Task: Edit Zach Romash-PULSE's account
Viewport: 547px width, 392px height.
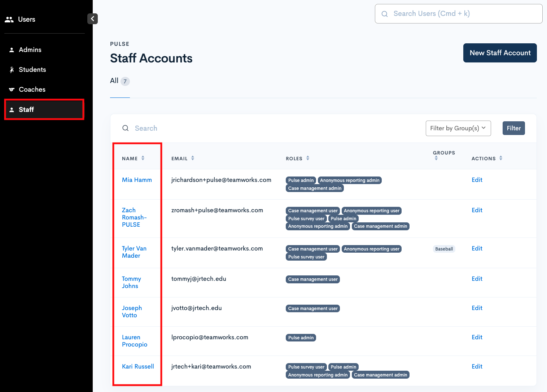Action: pyautogui.click(x=477, y=210)
